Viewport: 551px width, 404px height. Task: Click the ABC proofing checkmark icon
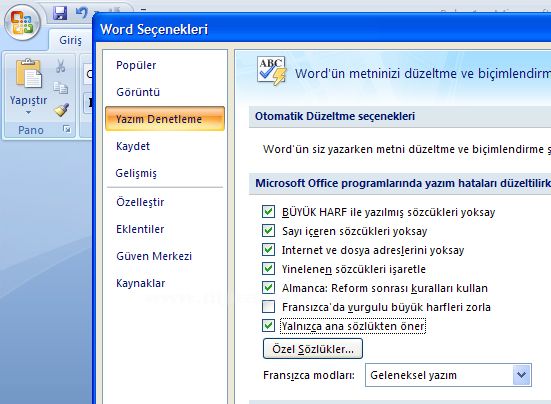(272, 71)
